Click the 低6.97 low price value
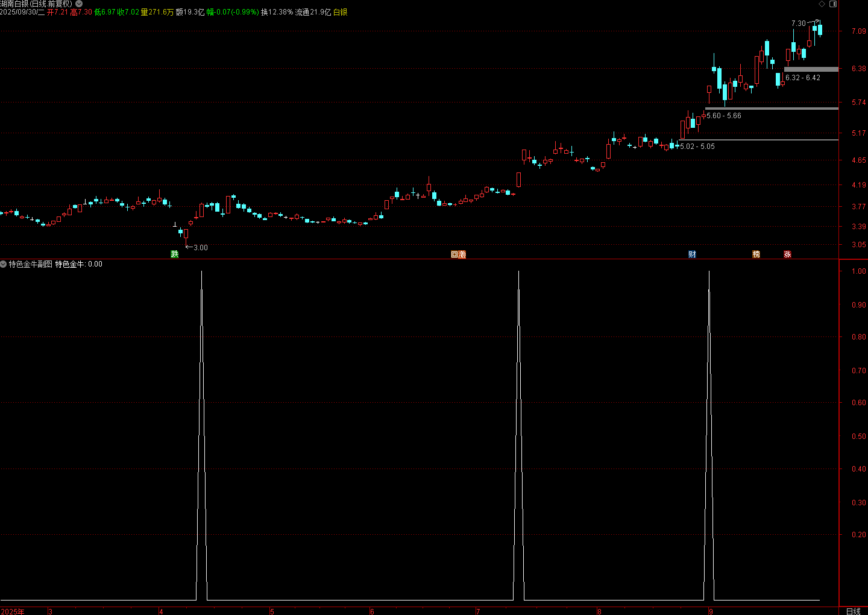Image resolution: width=868 pixels, height=615 pixels. (x=105, y=12)
